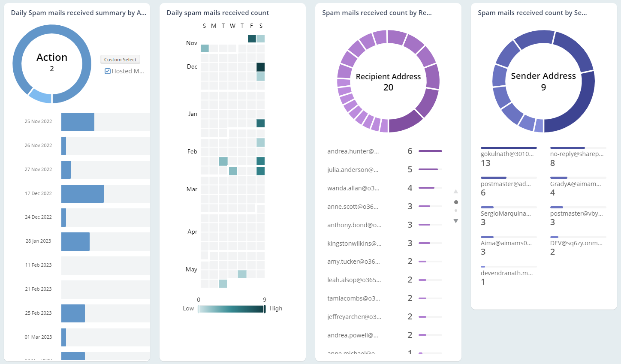
Task: Select the 25 Nov 2022 bar
Action: pos(78,122)
